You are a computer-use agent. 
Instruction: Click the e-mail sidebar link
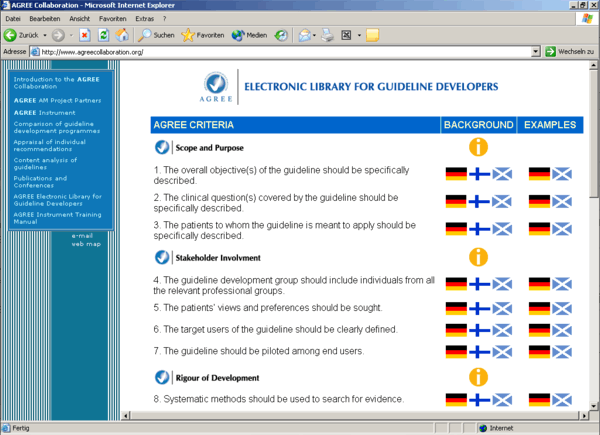pyautogui.click(x=82, y=236)
